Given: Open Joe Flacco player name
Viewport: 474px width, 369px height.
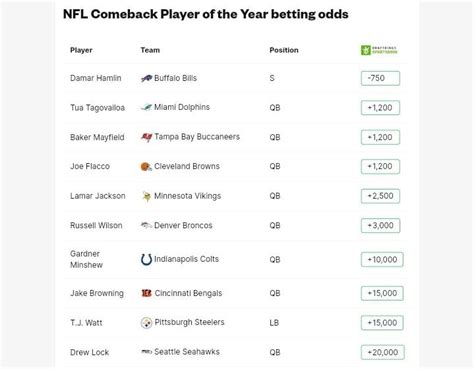Looking at the screenshot, I should click(90, 166).
